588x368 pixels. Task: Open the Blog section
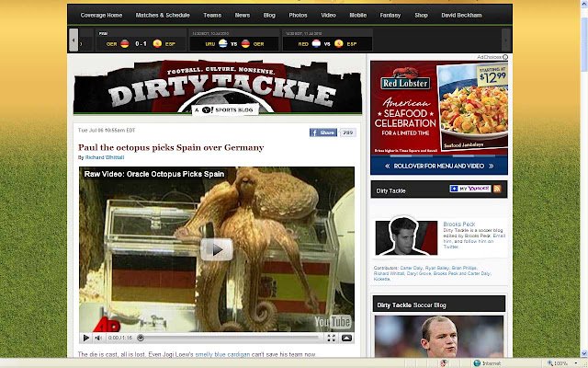(269, 15)
